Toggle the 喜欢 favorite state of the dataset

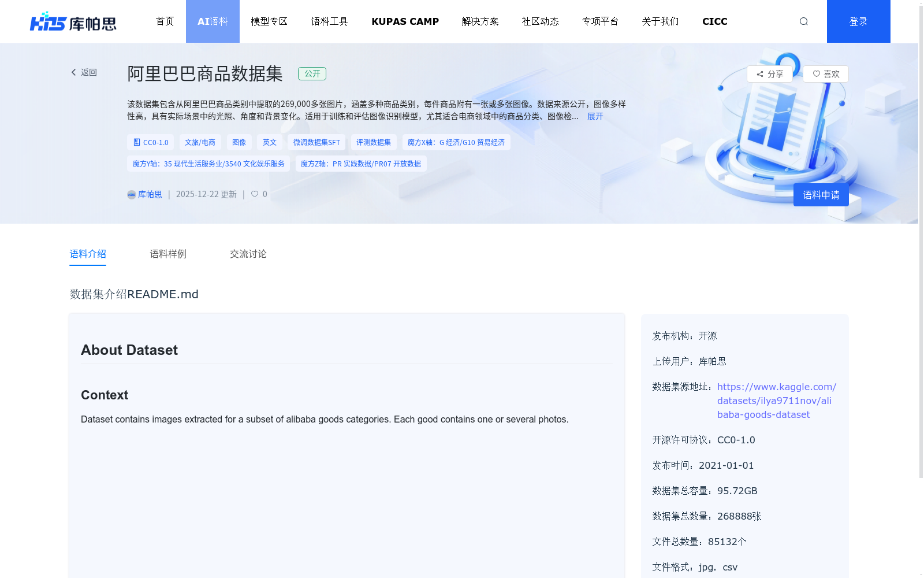[825, 74]
